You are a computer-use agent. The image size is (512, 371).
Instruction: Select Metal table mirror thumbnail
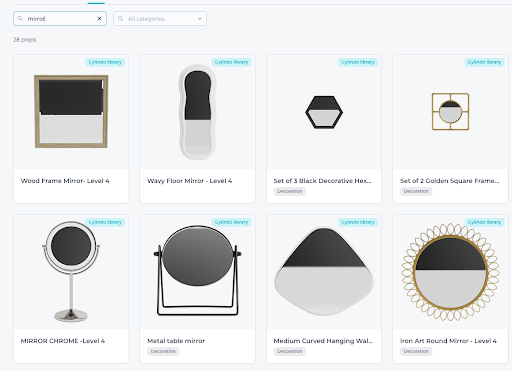[198, 271]
